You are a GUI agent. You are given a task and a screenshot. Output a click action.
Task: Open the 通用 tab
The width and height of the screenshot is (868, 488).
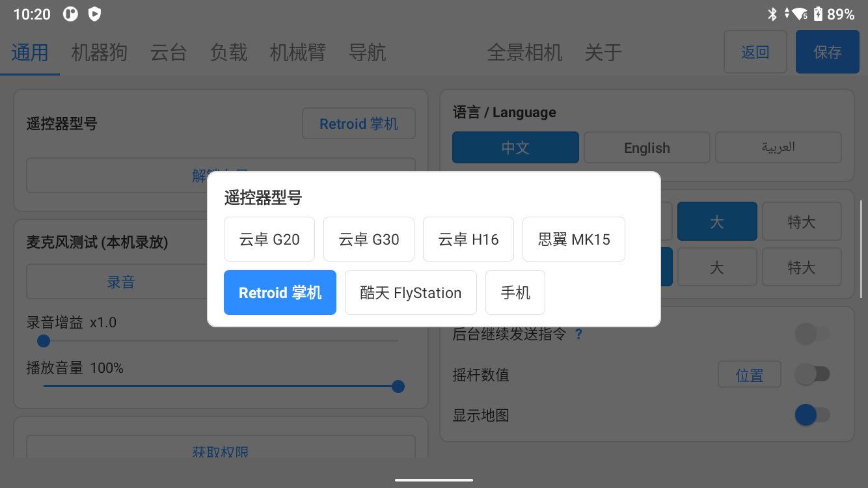click(30, 52)
